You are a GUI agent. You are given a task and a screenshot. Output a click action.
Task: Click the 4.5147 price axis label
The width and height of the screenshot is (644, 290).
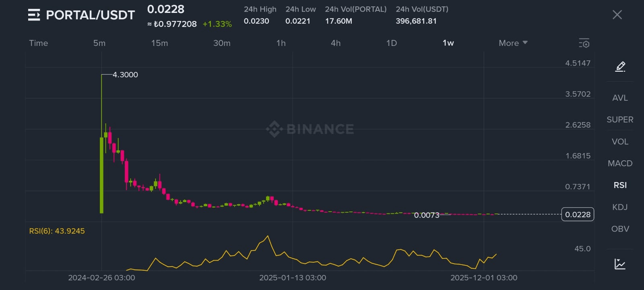pyautogui.click(x=578, y=63)
